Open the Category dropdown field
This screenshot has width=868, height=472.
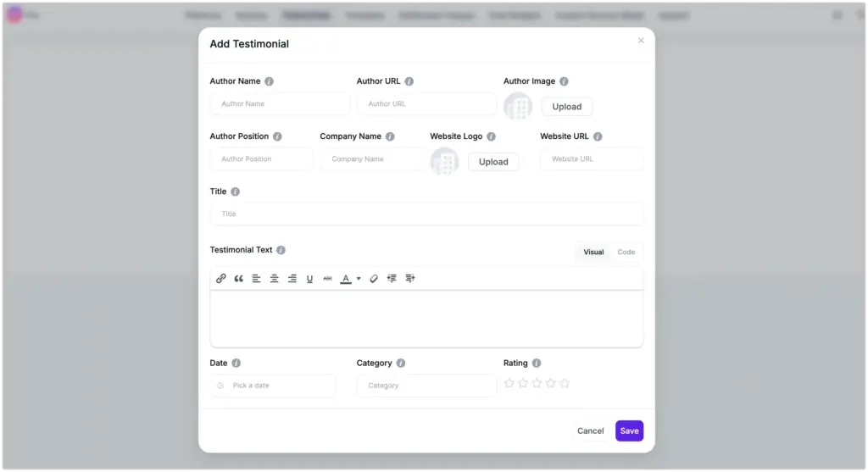point(426,386)
